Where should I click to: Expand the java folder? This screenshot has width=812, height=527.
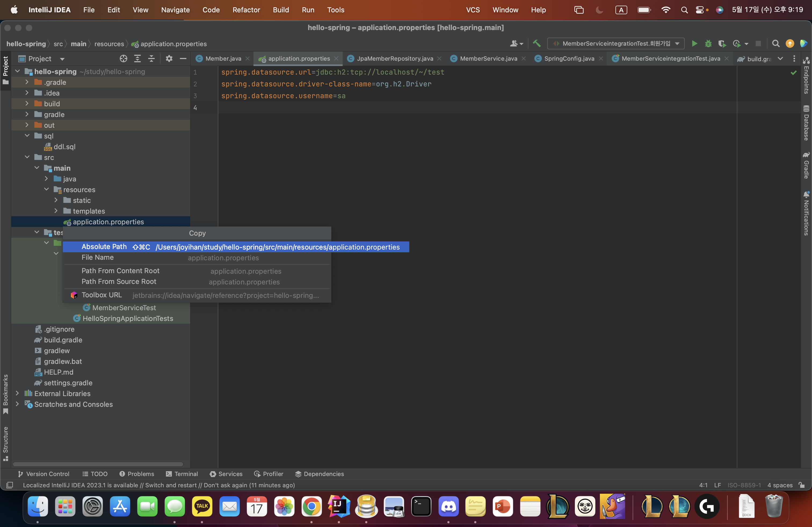coord(46,179)
